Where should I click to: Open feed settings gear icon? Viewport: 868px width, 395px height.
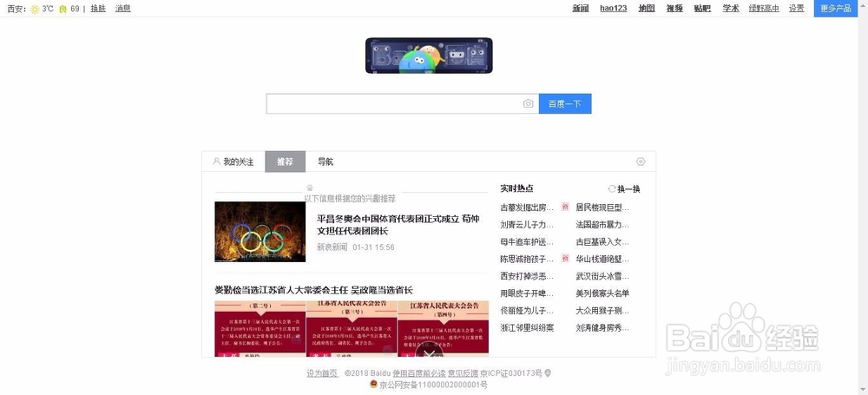point(641,161)
